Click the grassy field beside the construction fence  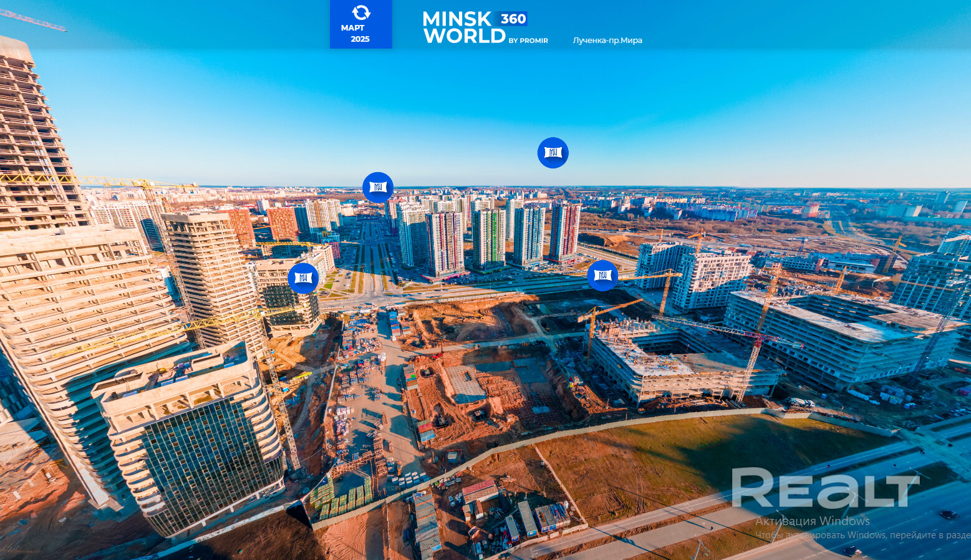pyautogui.click(x=674, y=455)
